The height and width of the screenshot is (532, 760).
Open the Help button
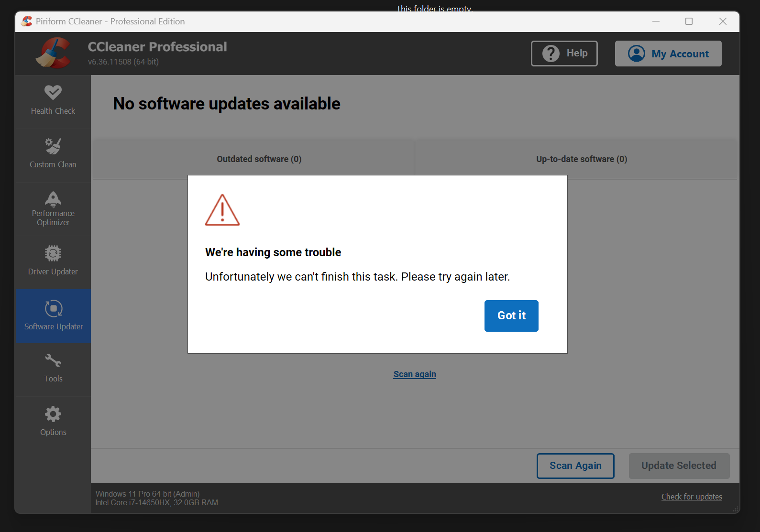(x=564, y=54)
